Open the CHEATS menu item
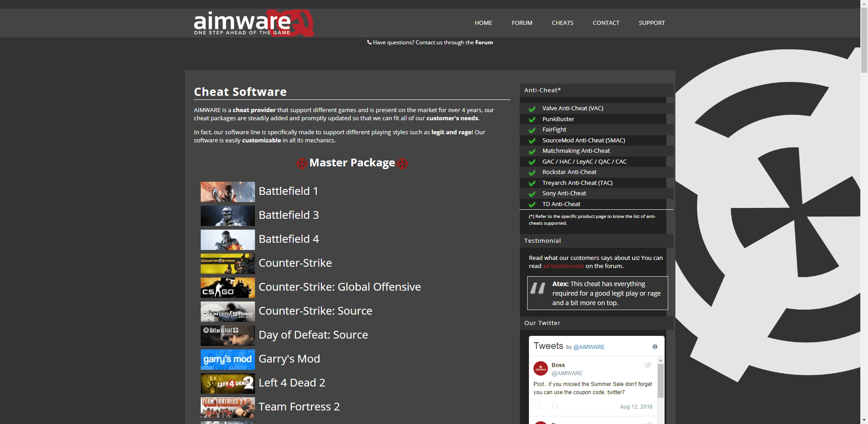 [562, 23]
